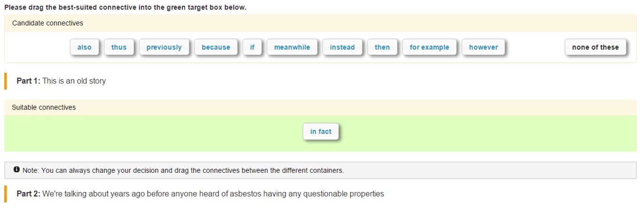Click empty area of green target box
Viewport: 644px width, 208px height.
(x=141, y=134)
